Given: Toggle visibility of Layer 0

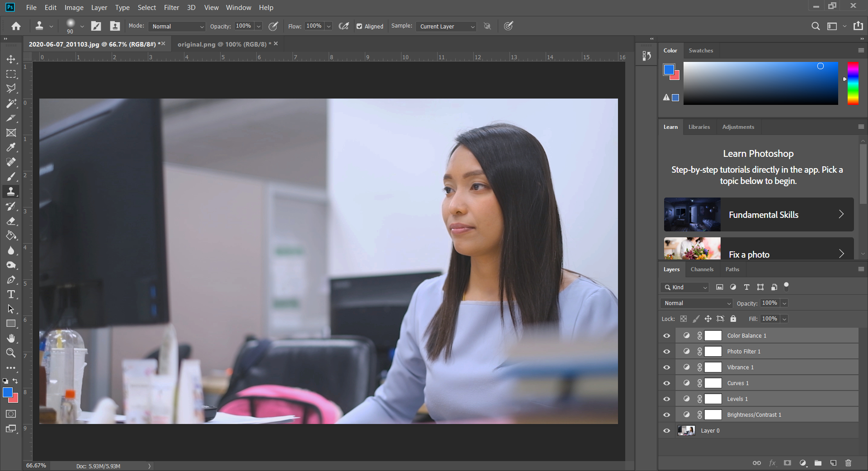Looking at the screenshot, I should (667, 430).
